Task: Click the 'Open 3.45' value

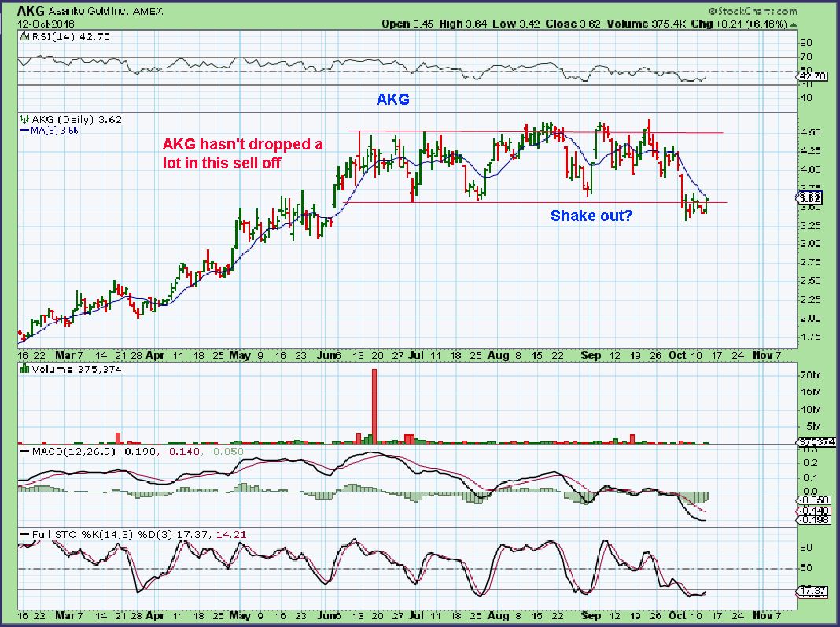Action: pyautogui.click(x=407, y=24)
